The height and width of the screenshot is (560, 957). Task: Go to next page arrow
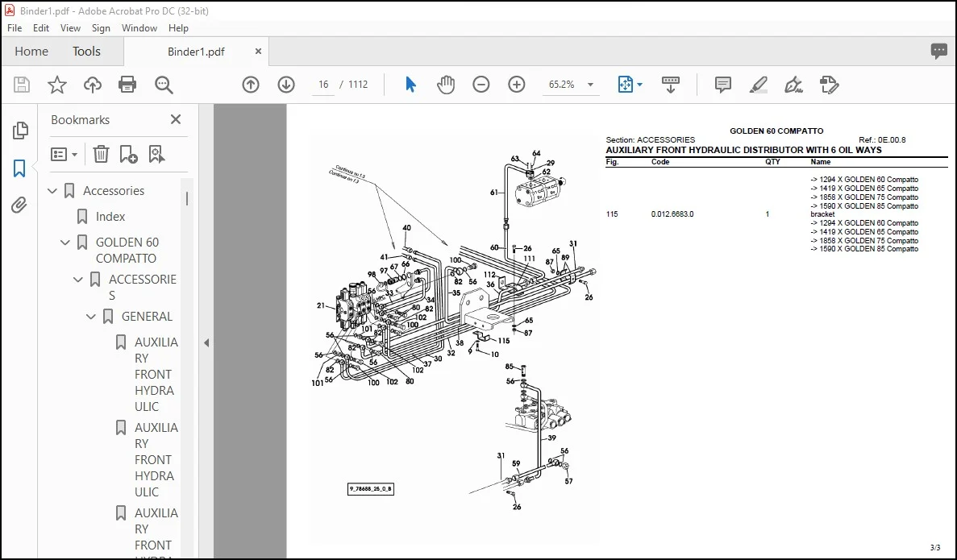point(286,85)
